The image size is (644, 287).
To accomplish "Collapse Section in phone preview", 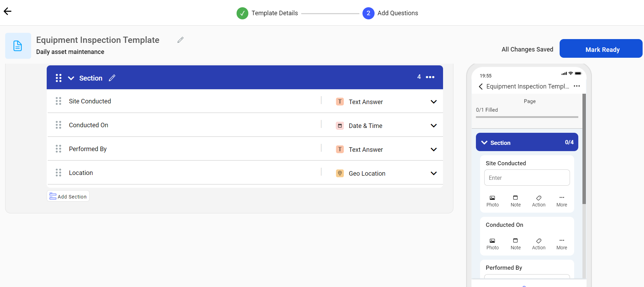I will 484,143.
